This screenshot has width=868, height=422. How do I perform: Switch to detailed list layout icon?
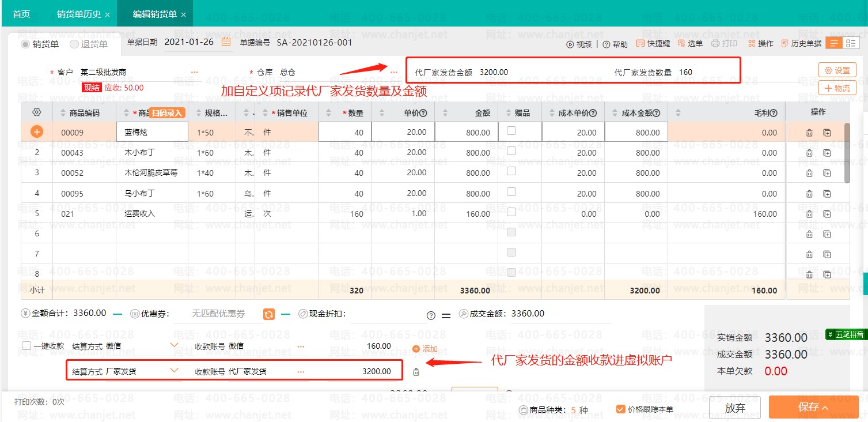[x=850, y=43]
